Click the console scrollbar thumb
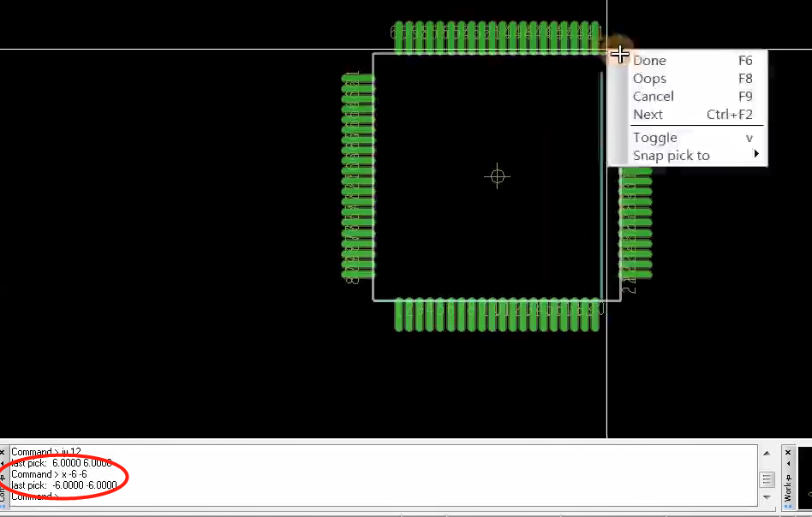 tap(767, 479)
